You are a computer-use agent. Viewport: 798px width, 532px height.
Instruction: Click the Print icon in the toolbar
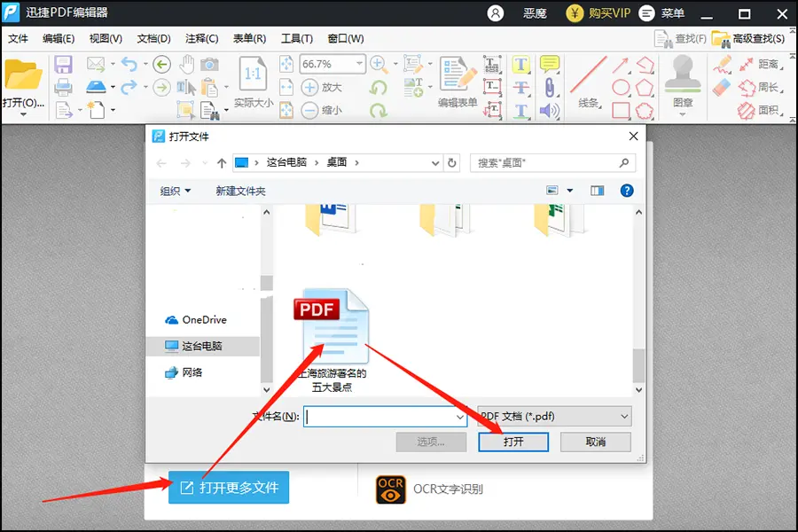pyautogui.click(x=63, y=88)
